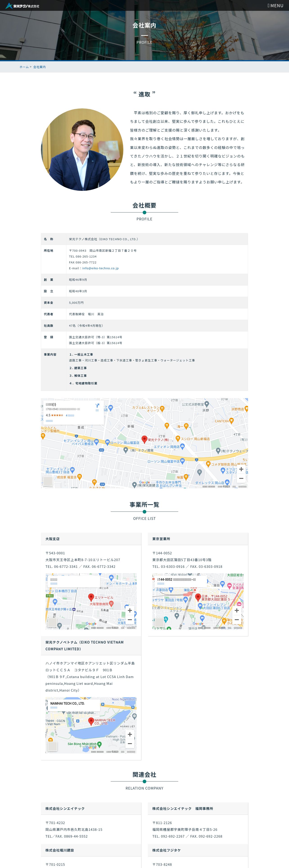Click the 大阪支店 office card heading
289x868 pixels.
[52, 539]
